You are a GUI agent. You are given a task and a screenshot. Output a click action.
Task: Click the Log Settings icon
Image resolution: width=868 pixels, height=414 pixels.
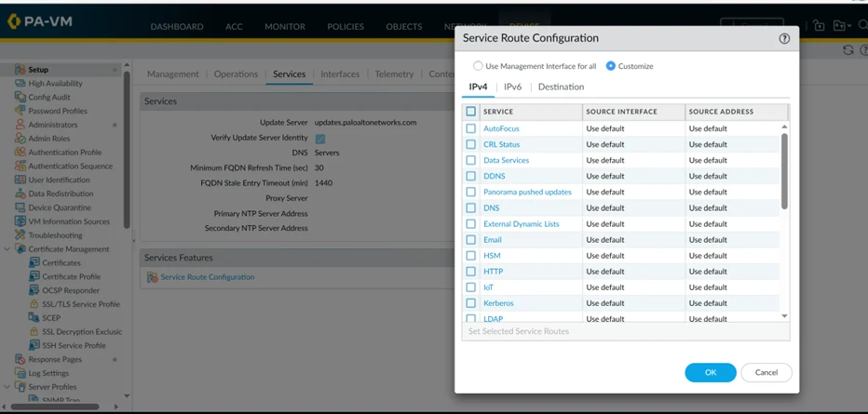[20, 374]
